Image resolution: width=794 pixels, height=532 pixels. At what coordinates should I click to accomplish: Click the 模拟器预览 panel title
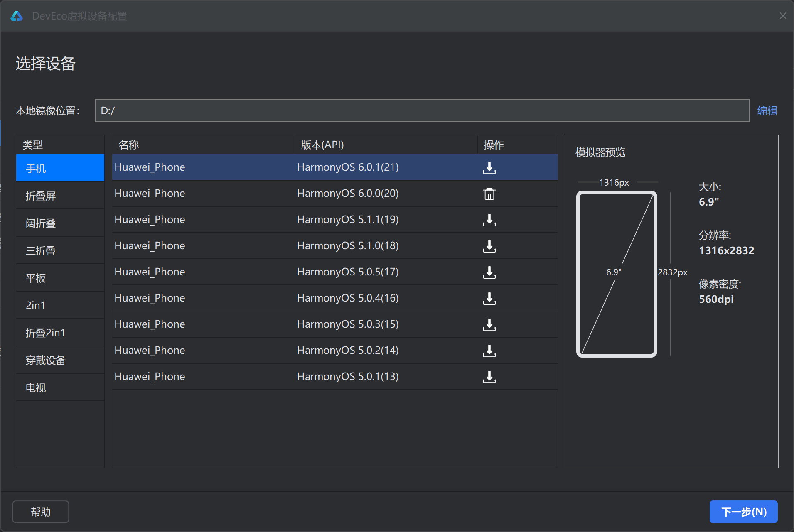point(600,152)
